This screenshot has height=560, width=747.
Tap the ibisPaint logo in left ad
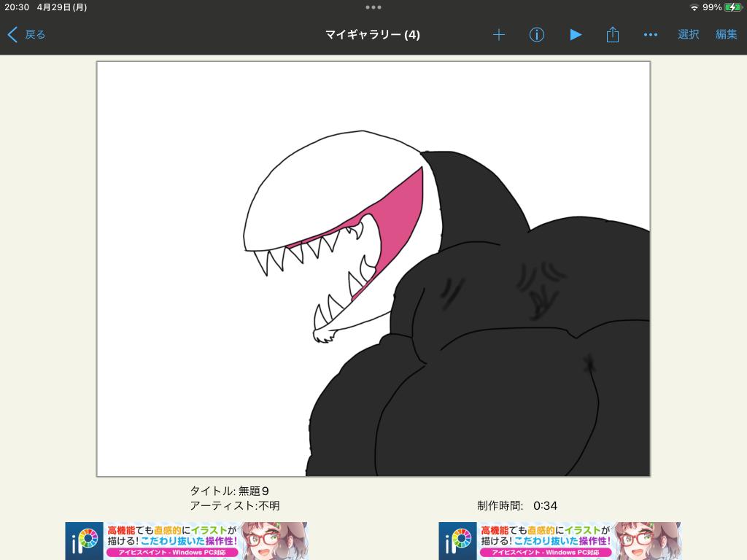(x=84, y=541)
